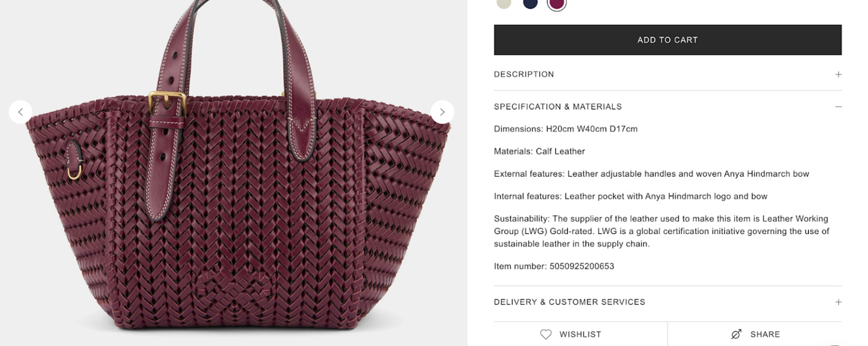The image size is (868, 346).
Task: Click the Share label
Action: (x=765, y=335)
